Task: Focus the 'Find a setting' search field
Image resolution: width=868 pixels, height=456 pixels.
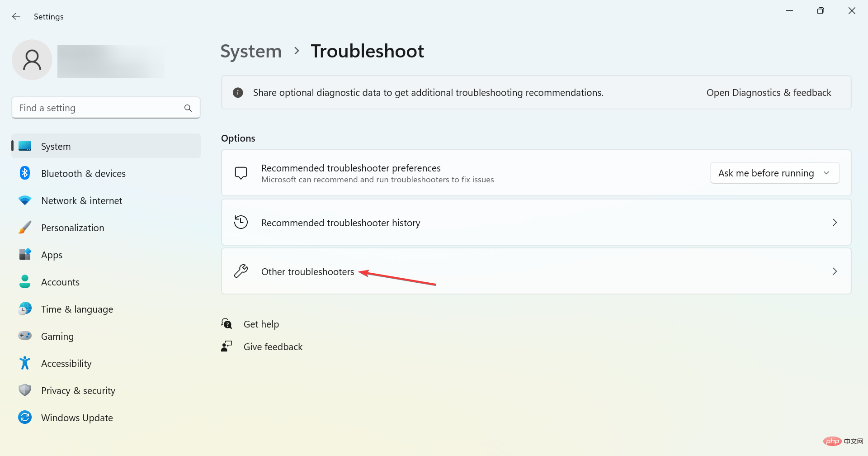Action: pos(97,108)
